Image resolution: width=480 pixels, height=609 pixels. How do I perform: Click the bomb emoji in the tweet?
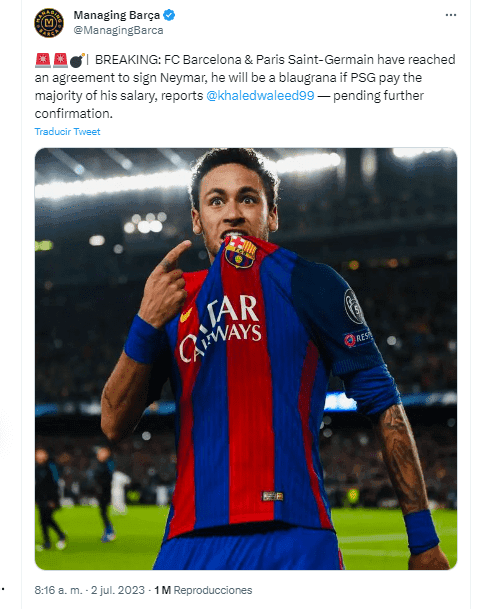click(x=77, y=60)
